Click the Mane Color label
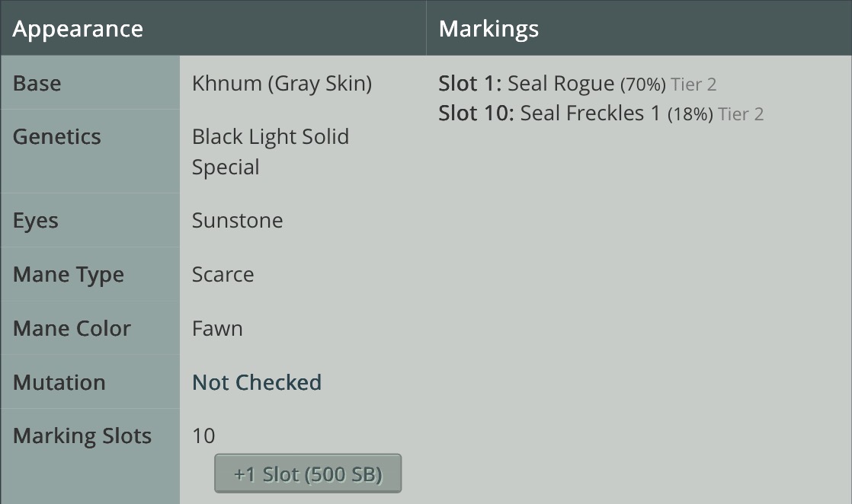This screenshot has width=852, height=504. [x=72, y=328]
